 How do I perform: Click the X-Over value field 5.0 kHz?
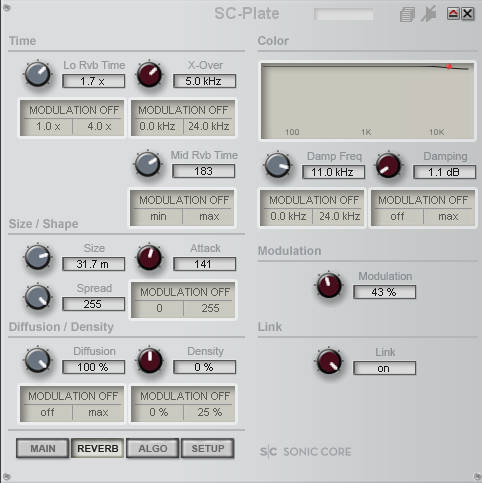tap(204, 81)
